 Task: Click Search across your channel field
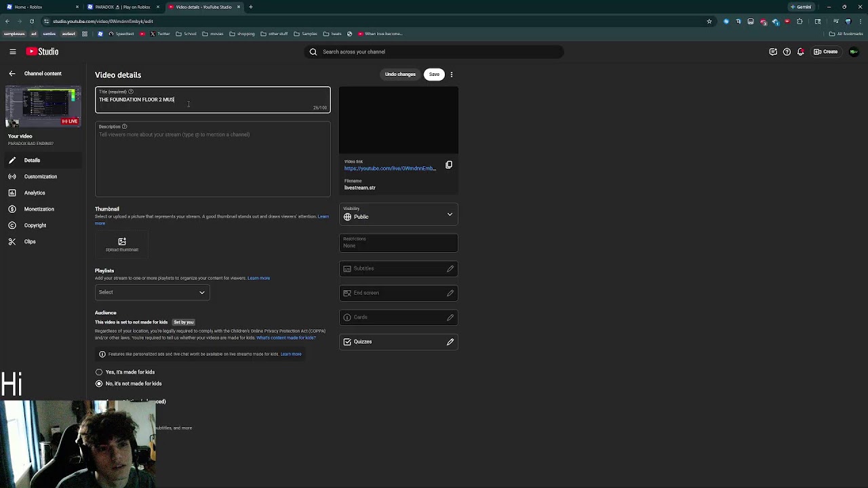tap(434, 52)
